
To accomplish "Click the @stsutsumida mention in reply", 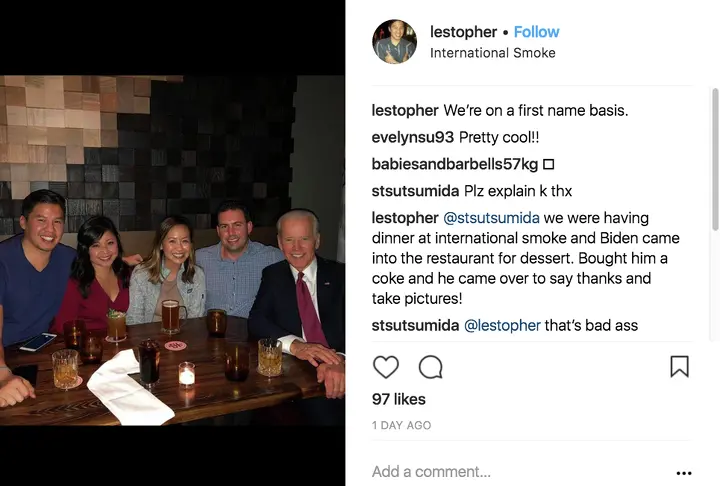I will 491,218.
